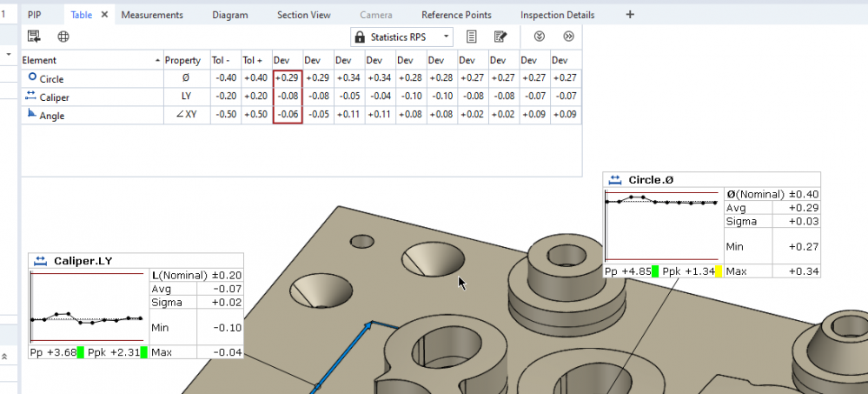Open the Section View tab

[x=303, y=15]
